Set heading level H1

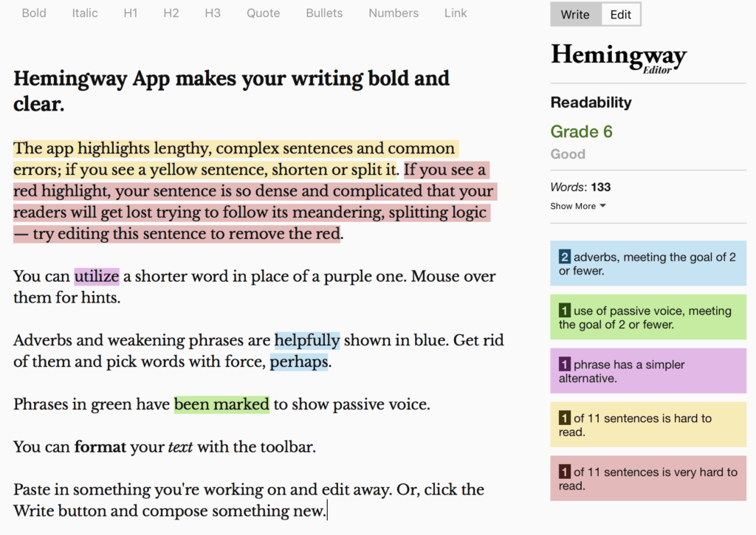click(131, 13)
